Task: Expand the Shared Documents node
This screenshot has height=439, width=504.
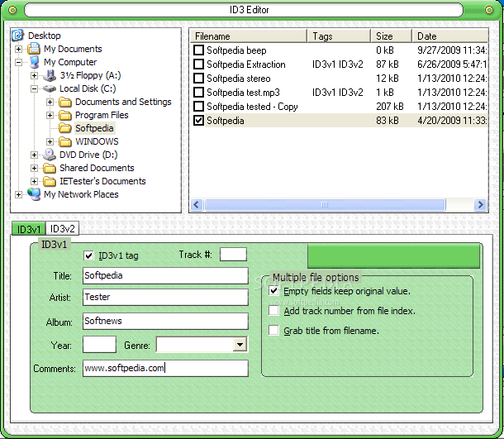Action: (34, 168)
